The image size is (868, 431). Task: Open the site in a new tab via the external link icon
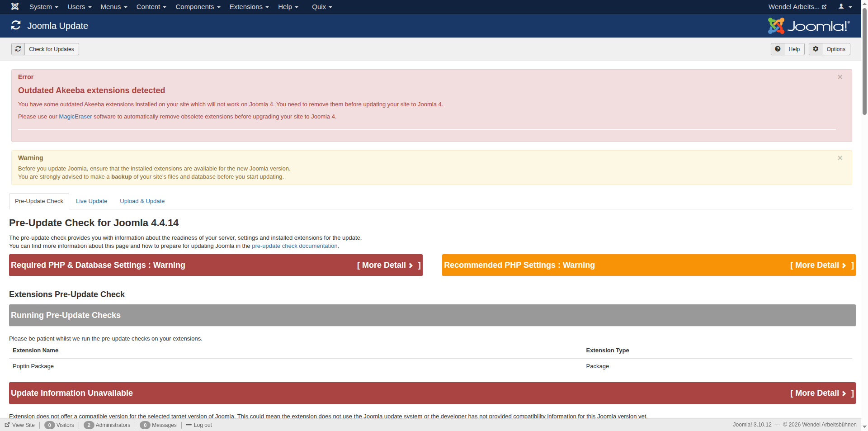[825, 6]
